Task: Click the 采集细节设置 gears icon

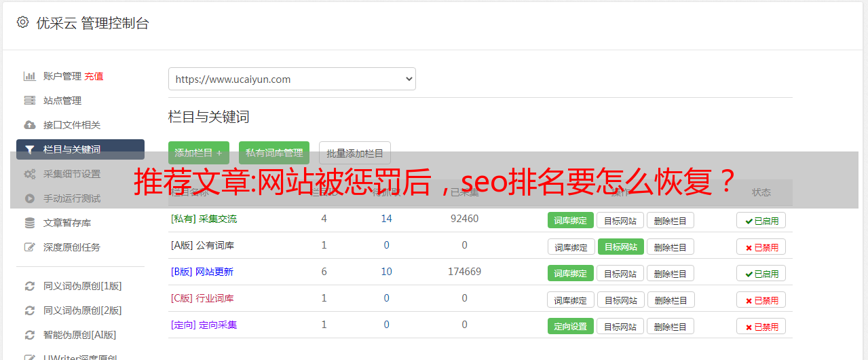Action: pyautogui.click(x=30, y=174)
